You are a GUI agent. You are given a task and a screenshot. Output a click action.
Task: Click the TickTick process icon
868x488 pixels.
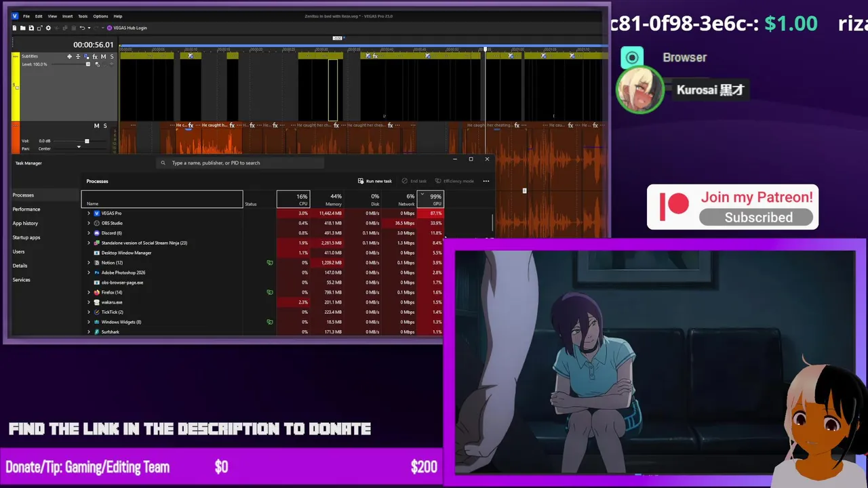tap(97, 312)
